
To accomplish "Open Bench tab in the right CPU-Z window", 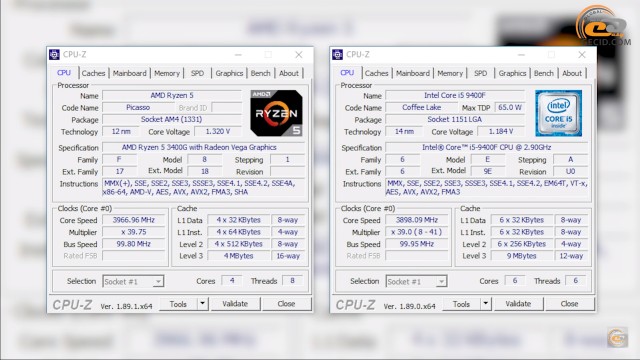I will pyautogui.click(x=544, y=73).
